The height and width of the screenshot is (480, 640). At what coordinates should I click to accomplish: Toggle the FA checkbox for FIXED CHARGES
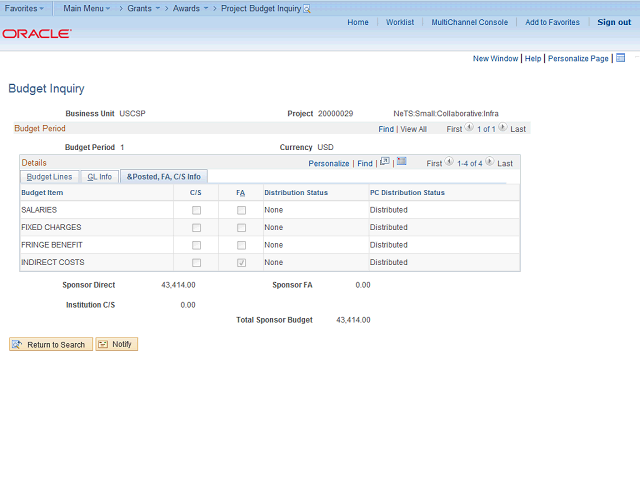[x=241, y=227]
